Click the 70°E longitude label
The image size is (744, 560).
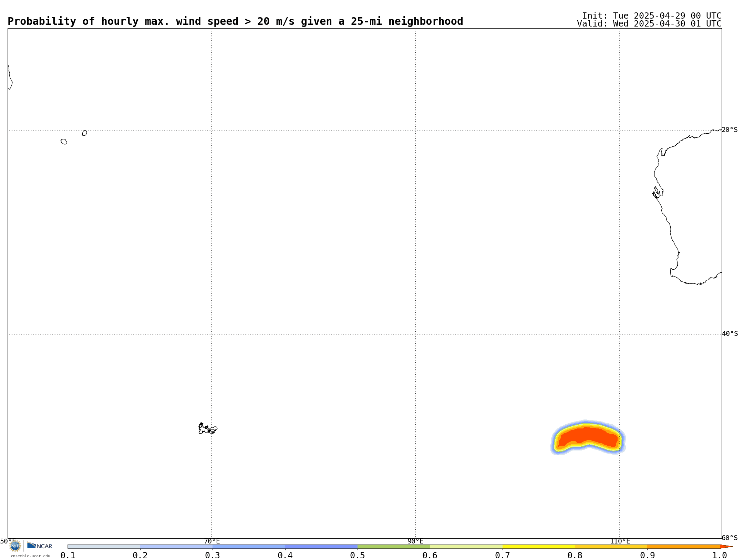tap(212, 541)
